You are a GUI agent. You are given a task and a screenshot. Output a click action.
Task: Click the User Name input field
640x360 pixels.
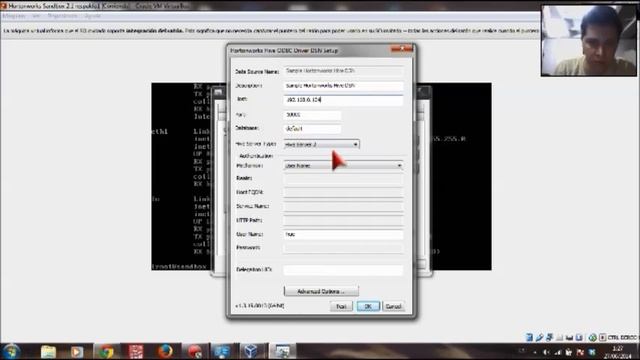click(343, 234)
